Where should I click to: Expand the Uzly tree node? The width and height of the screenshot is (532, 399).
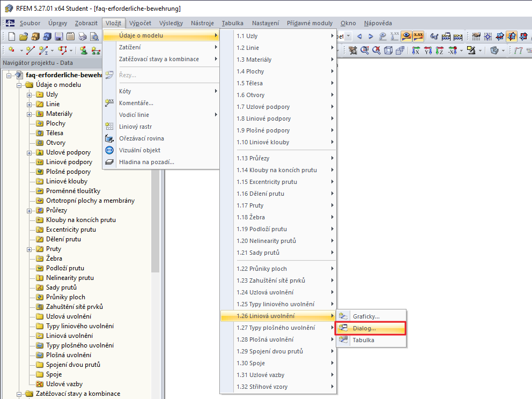pos(29,95)
